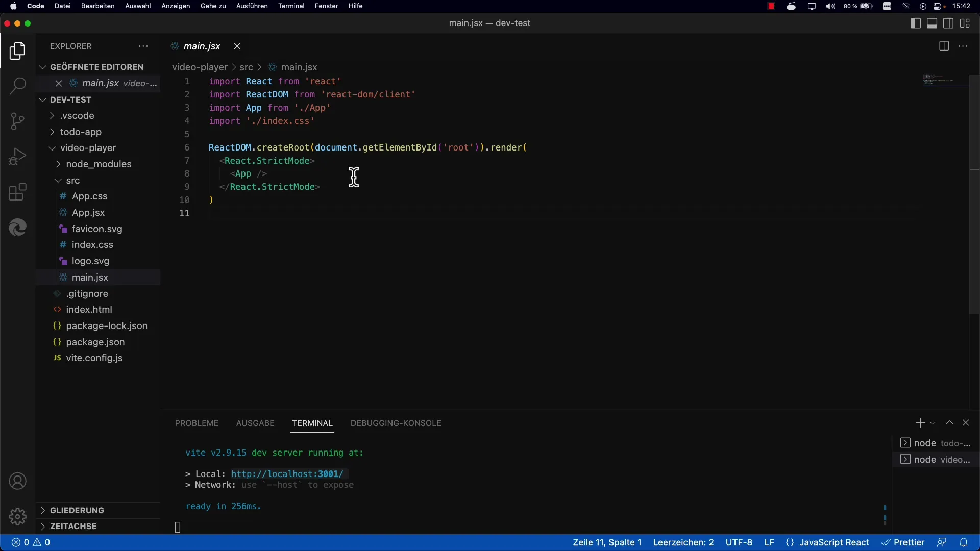Select the node video-player terminal
The height and width of the screenshot is (551, 980).
pyautogui.click(x=935, y=460)
